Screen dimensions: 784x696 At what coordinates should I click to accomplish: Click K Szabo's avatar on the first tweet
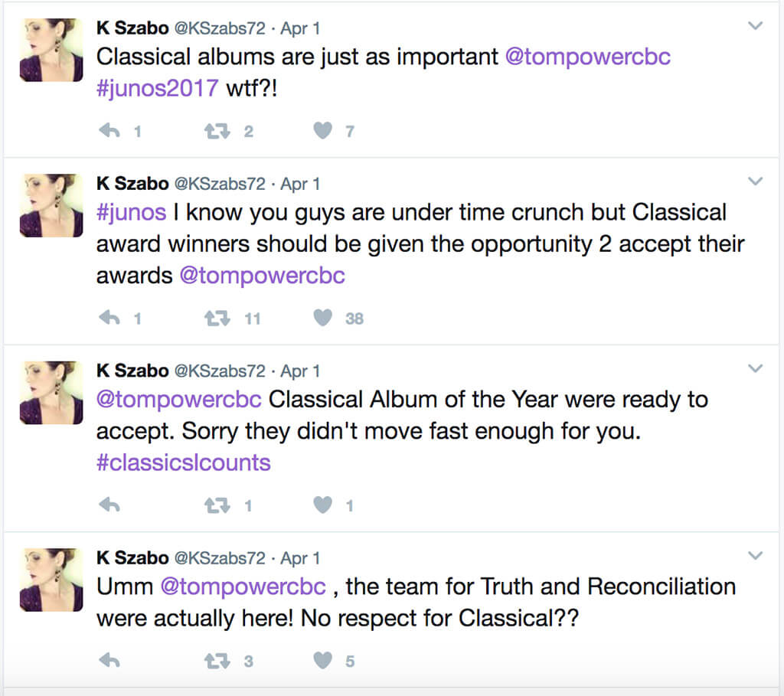pos(51,50)
